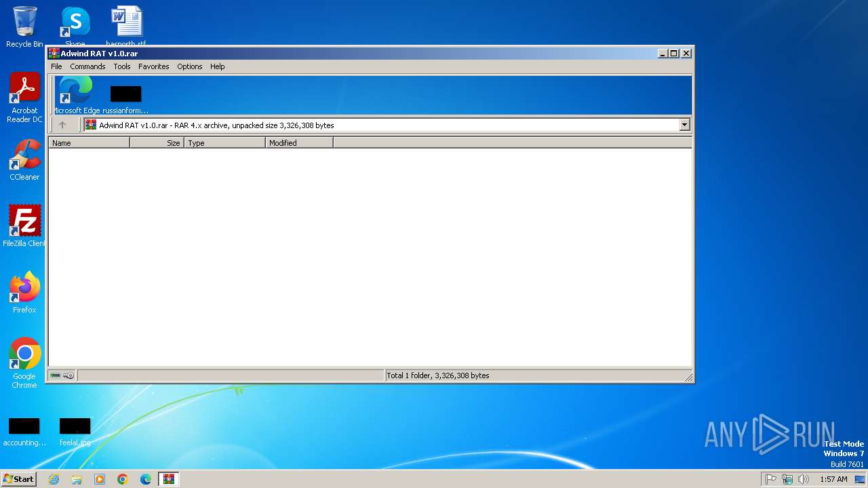This screenshot has width=868, height=488.
Task: Select the Word document icon on desktop
Action: click(x=126, y=26)
